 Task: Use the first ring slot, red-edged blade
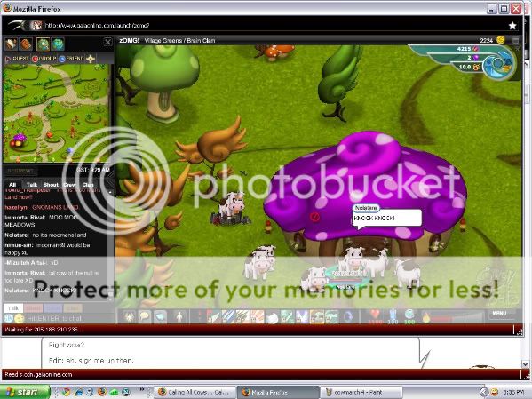[213, 317]
